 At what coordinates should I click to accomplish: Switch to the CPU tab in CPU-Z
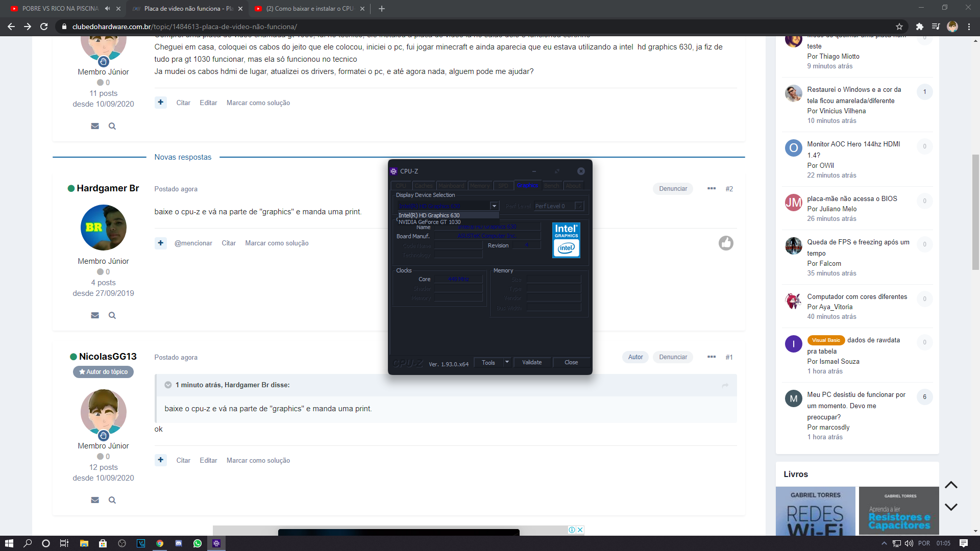click(401, 186)
